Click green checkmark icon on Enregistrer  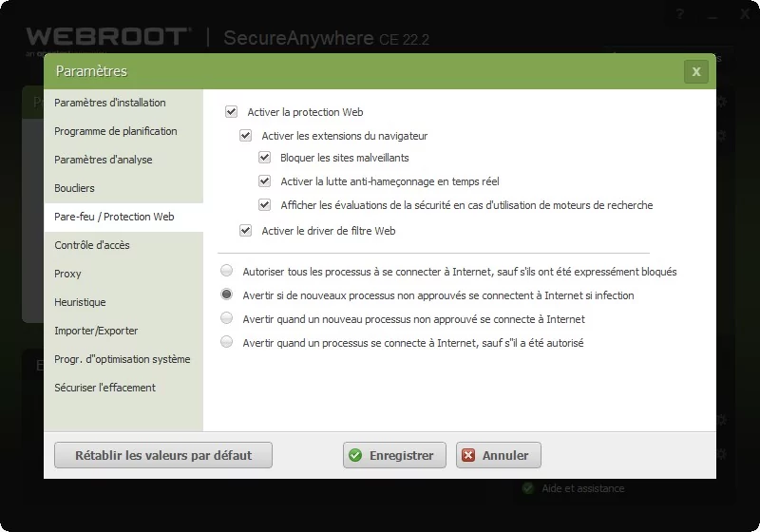[355, 455]
